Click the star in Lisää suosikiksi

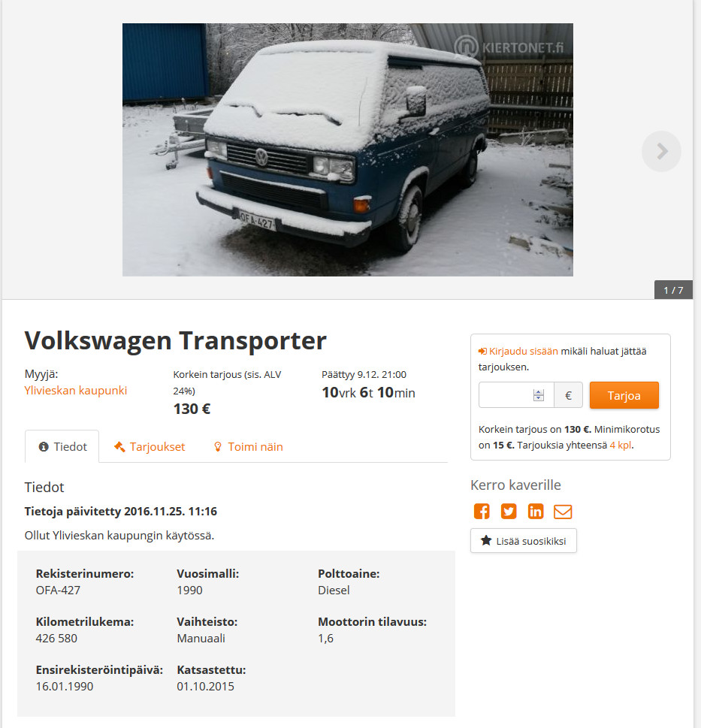[486, 540]
